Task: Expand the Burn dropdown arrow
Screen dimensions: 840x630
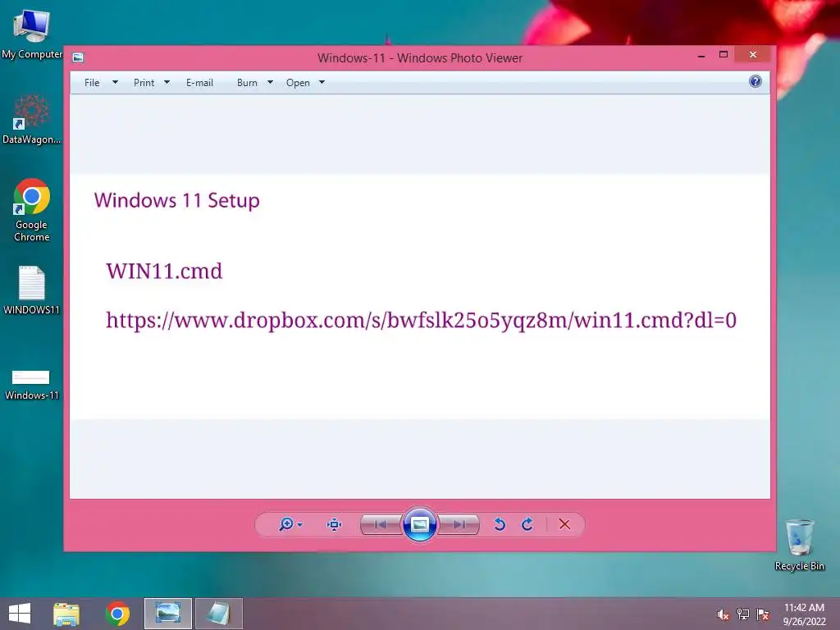Action: [x=270, y=83]
